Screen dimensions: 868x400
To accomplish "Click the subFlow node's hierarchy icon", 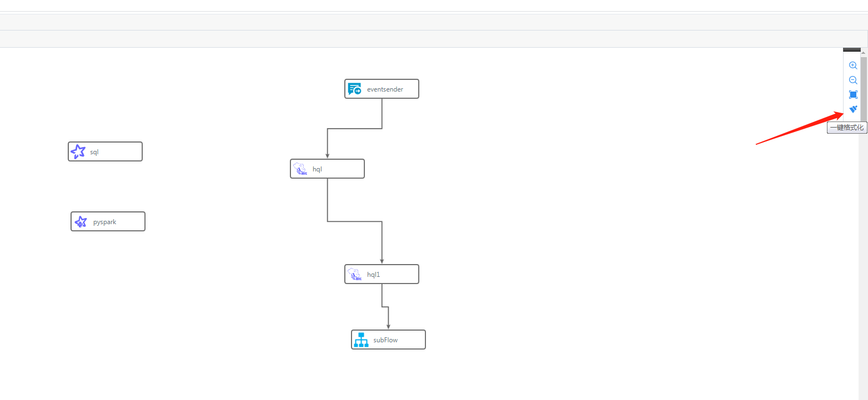I will pos(362,340).
